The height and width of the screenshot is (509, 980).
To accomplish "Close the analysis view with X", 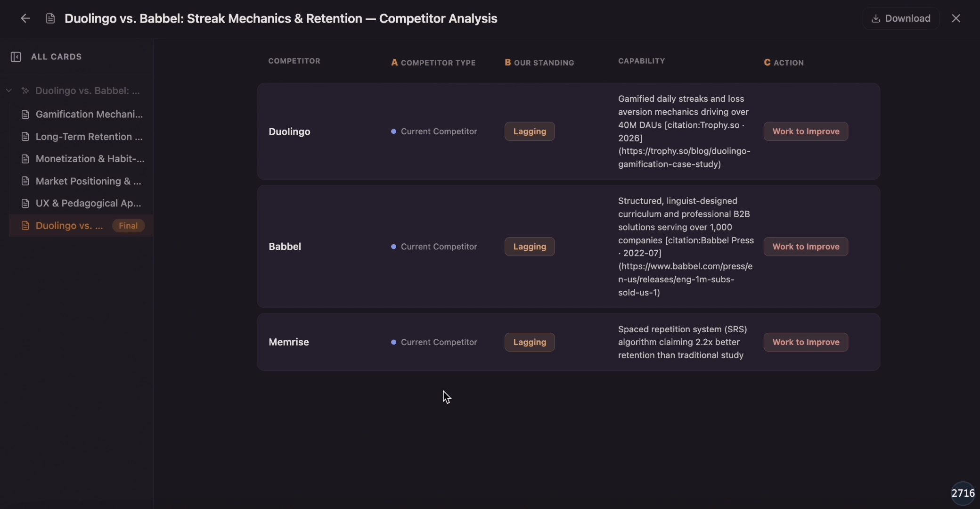I will [956, 18].
